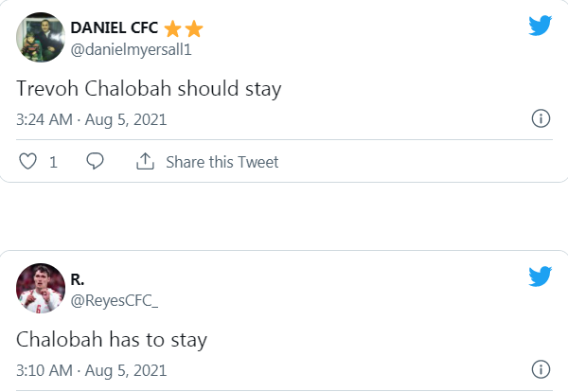Viewport: 568px width, 392px height.
Task: Open the 3:24 AM · Aug 5, 2021 timestamp
Action: click(x=91, y=120)
